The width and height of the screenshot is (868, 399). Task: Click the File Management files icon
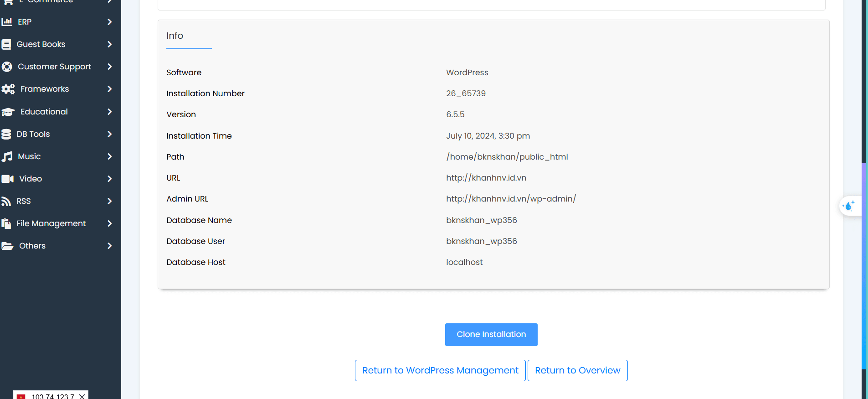(x=6, y=223)
